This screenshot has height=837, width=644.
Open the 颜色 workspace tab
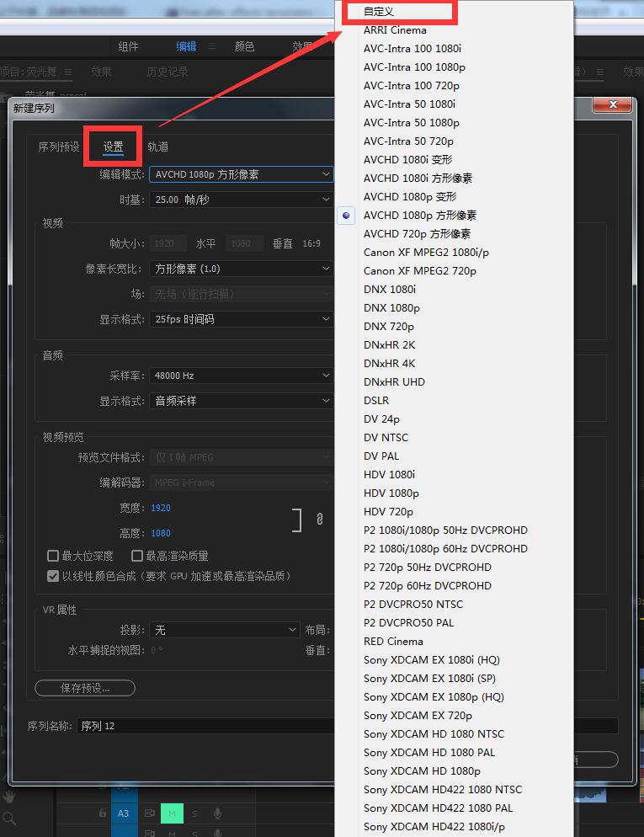click(x=244, y=46)
